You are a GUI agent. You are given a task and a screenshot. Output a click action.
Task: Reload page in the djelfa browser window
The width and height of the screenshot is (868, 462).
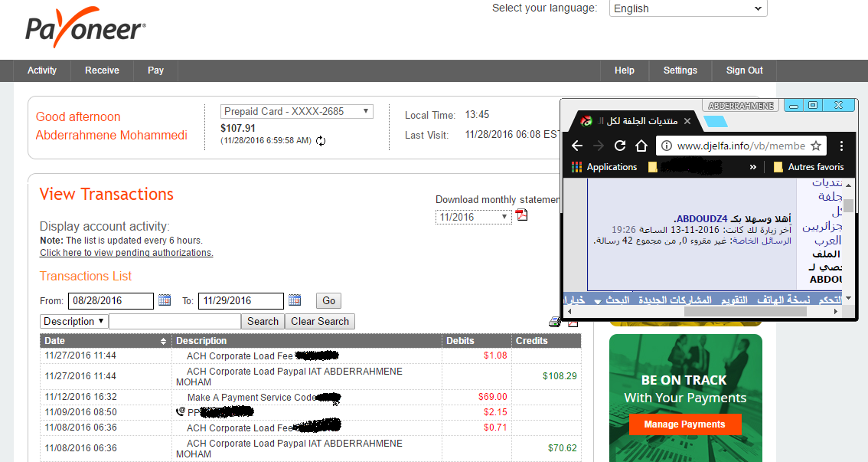pos(620,146)
